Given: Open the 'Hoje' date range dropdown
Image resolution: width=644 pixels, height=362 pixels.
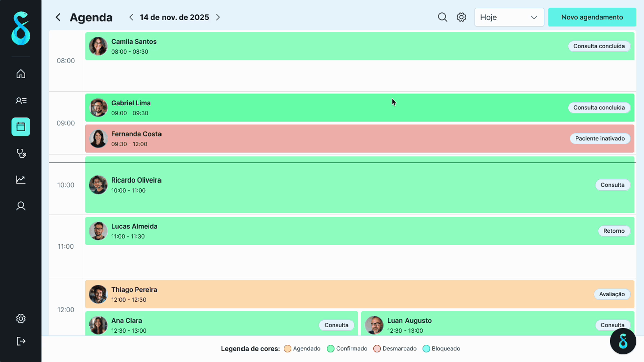Looking at the screenshot, I should pyautogui.click(x=509, y=17).
